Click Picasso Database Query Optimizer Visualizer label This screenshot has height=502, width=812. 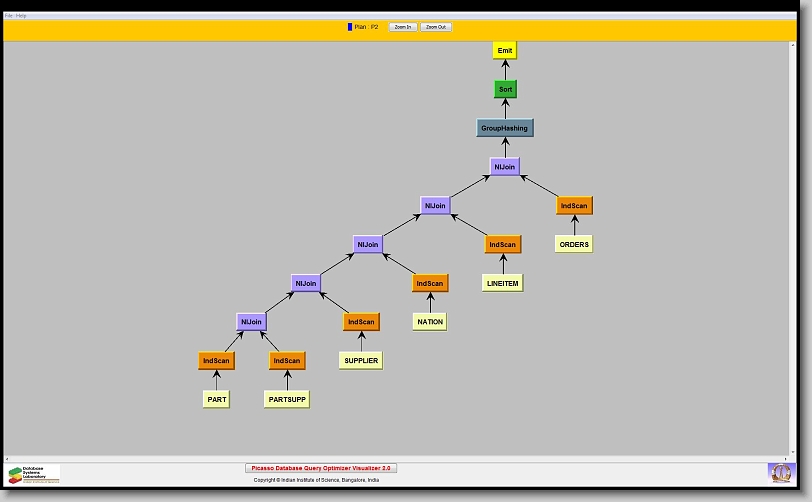click(321, 467)
